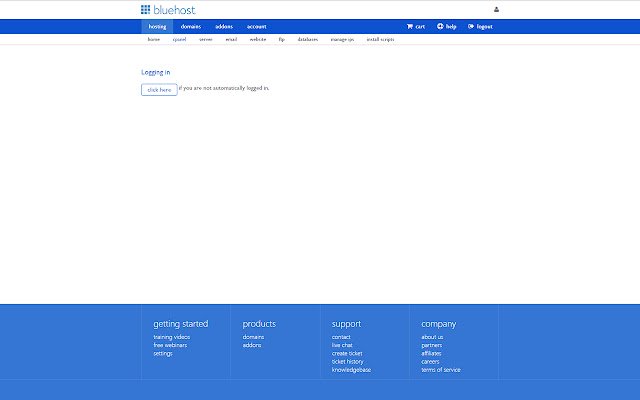The height and width of the screenshot is (400, 640).
Task: Open the install scripts submenu item
Action: [380, 40]
